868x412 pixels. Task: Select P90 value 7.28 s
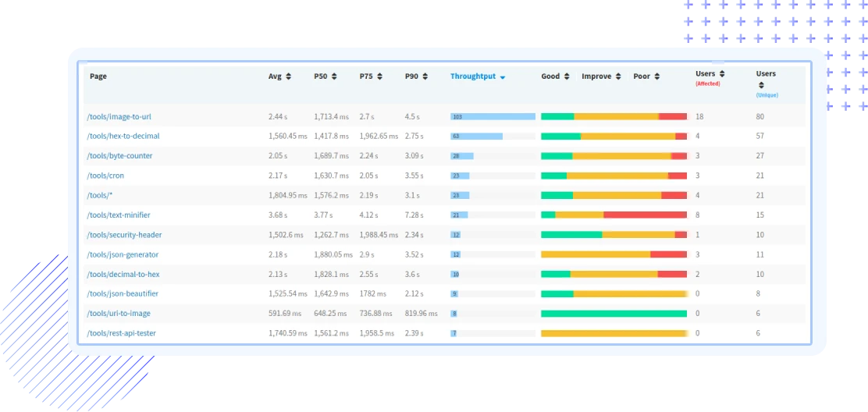414,215
